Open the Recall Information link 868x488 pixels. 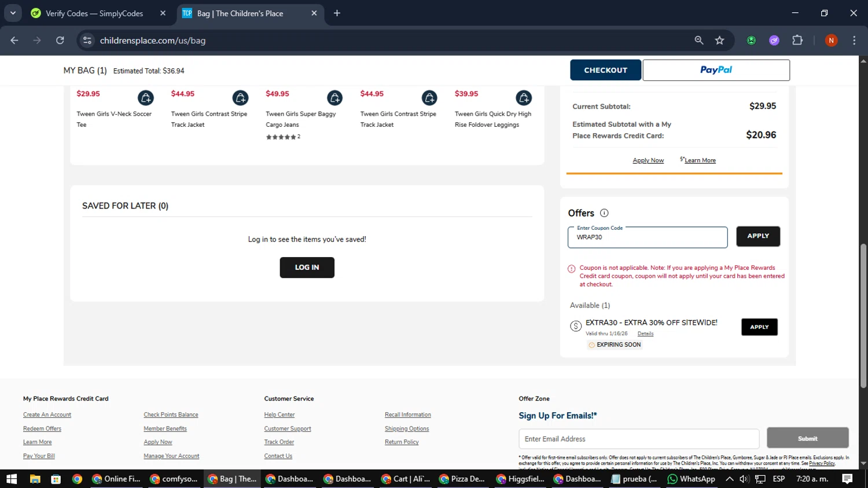tap(407, 415)
